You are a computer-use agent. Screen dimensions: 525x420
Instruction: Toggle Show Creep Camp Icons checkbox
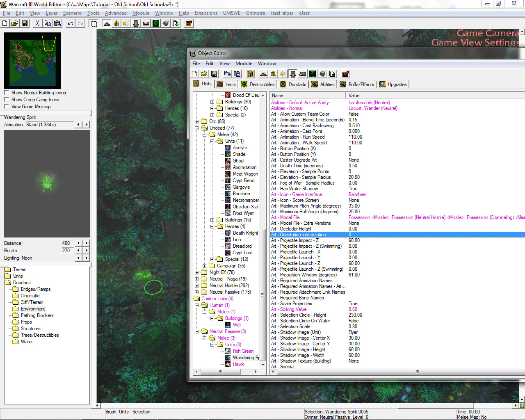[x=7, y=100]
